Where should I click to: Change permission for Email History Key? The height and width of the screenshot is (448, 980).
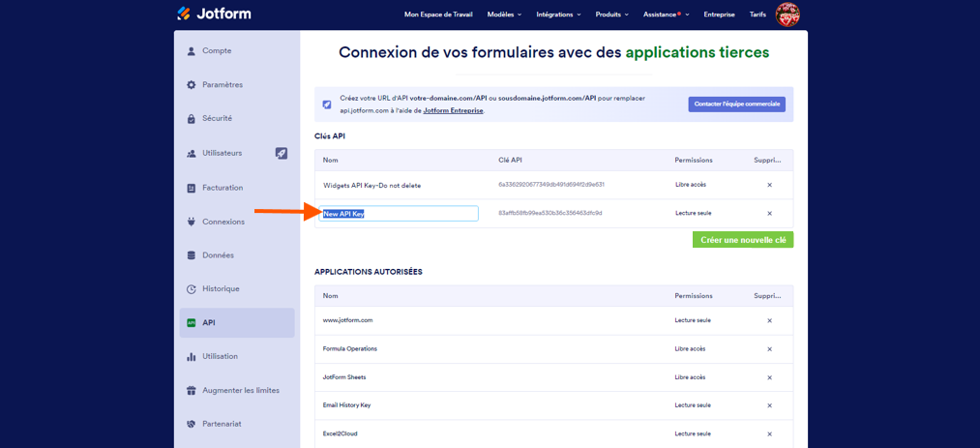click(693, 405)
